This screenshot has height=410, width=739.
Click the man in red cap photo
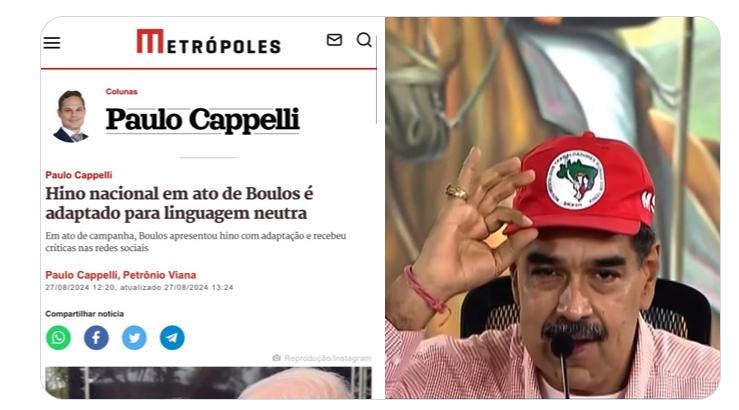pyautogui.click(x=552, y=208)
